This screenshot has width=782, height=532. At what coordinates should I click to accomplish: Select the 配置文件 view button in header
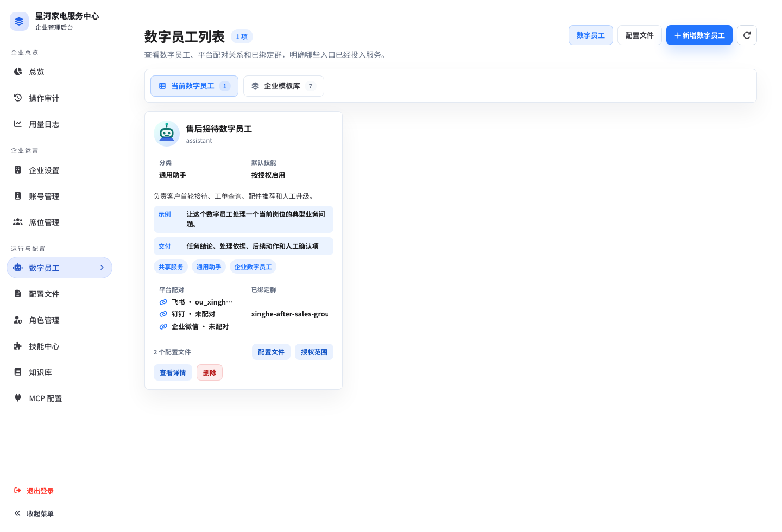(640, 35)
